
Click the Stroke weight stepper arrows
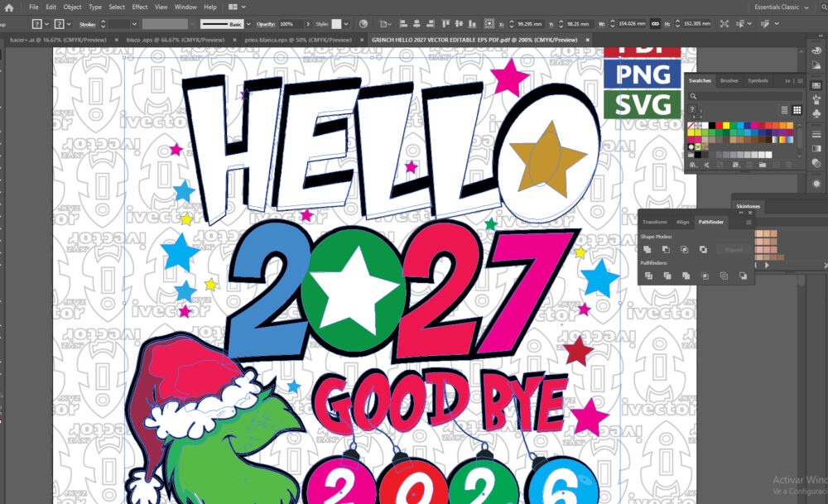[103, 24]
